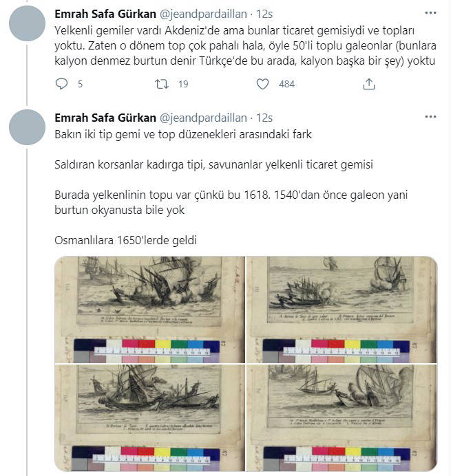View the 19 retweets count

(183, 84)
